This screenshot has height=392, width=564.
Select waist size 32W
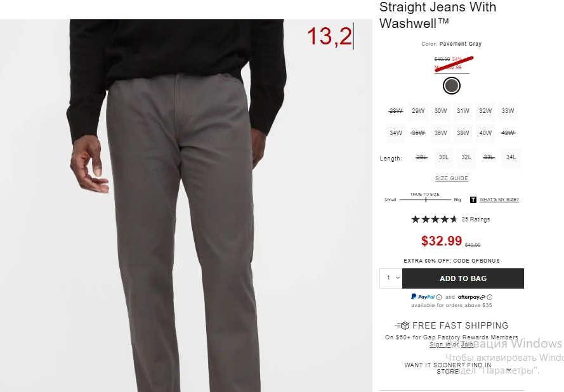485,111
